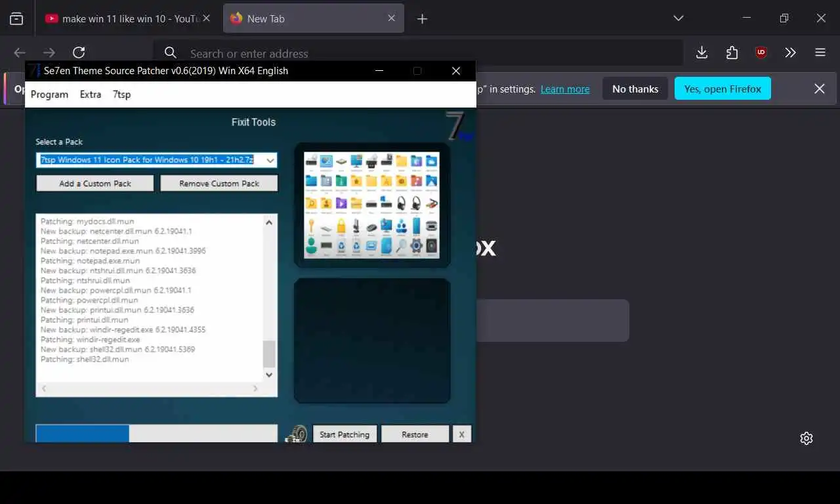840x504 pixels.
Task: Click the log horizontal scroll left arrow
Action: point(44,389)
